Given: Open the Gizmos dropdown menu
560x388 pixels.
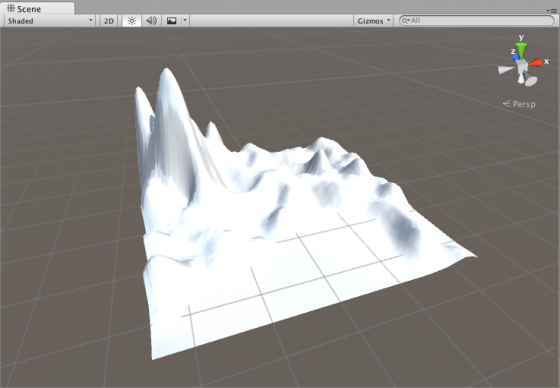Looking at the screenshot, I should pos(373,21).
